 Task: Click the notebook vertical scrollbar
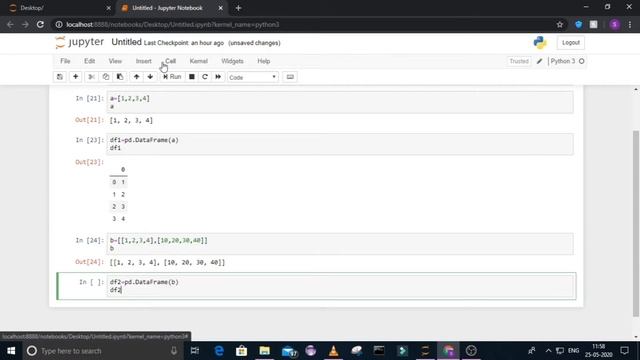point(636,223)
